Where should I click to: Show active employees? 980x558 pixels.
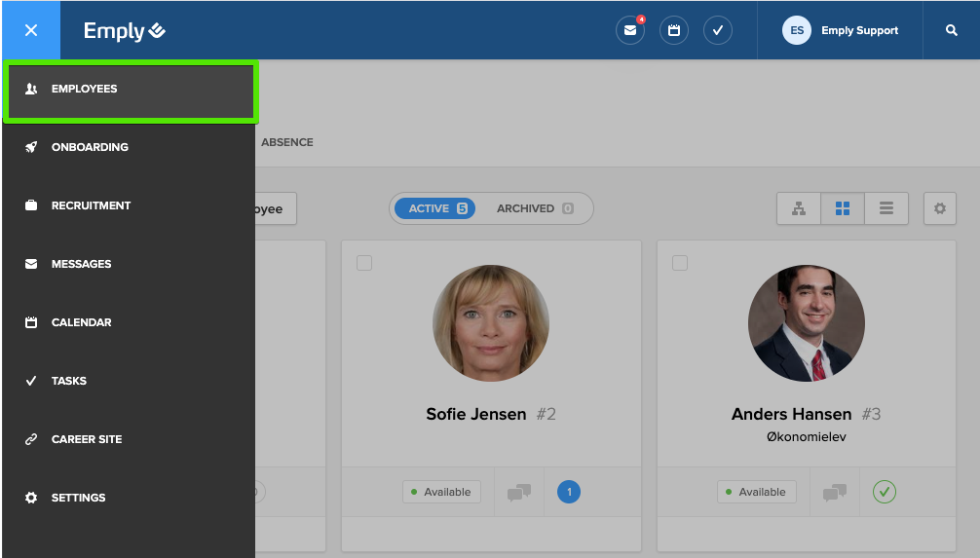(434, 208)
